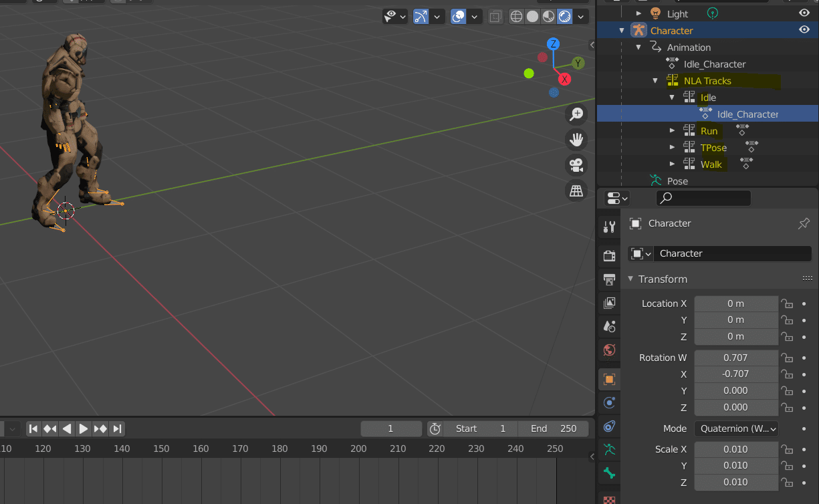The image size is (819, 504).
Task: Click the properties search field
Action: [703, 199]
